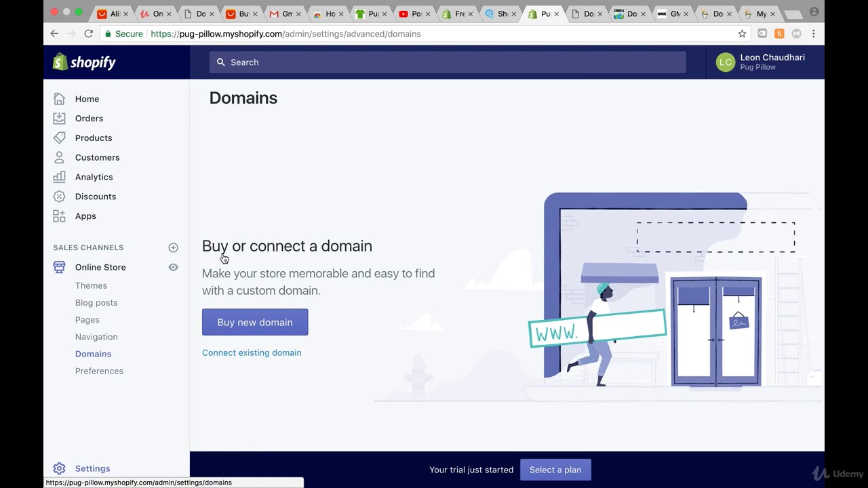Click 'Buy or connect a domain' heading
Image resolution: width=868 pixels, height=488 pixels.
tap(287, 246)
